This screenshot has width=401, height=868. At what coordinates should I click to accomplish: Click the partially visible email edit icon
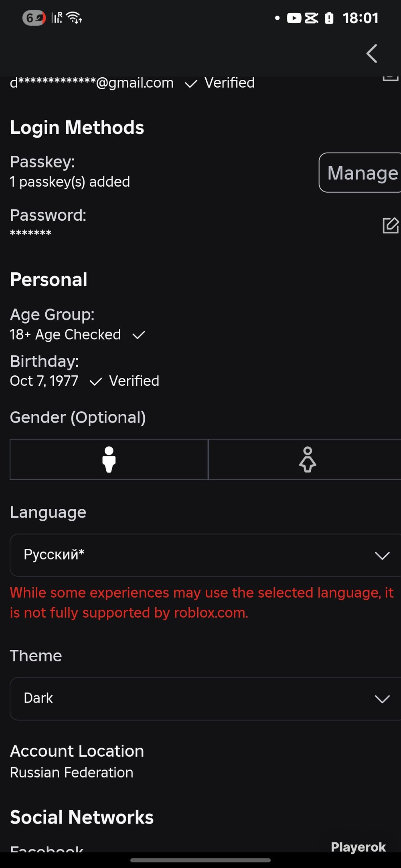(x=391, y=78)
